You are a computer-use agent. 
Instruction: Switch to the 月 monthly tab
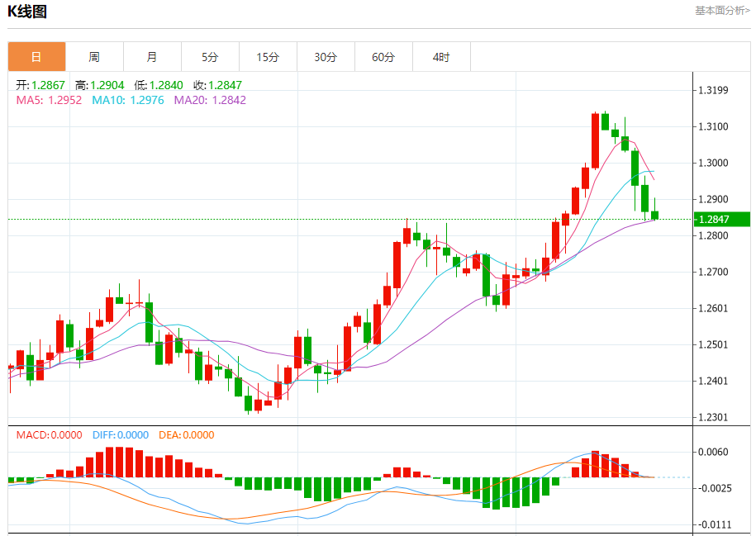pyautogui.click(x=152, y=57)
